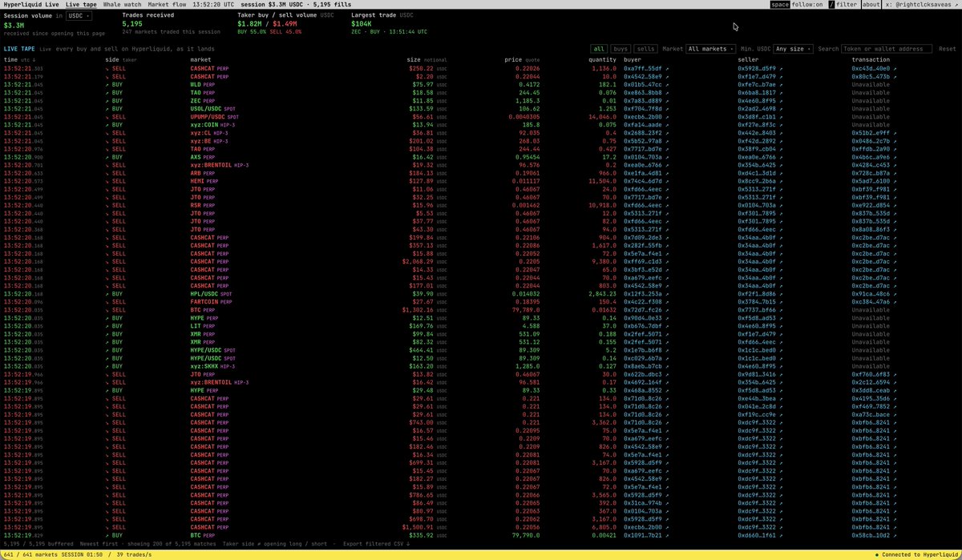Open seller 0x5928…d5f9 external link icon

pos(780,69)
